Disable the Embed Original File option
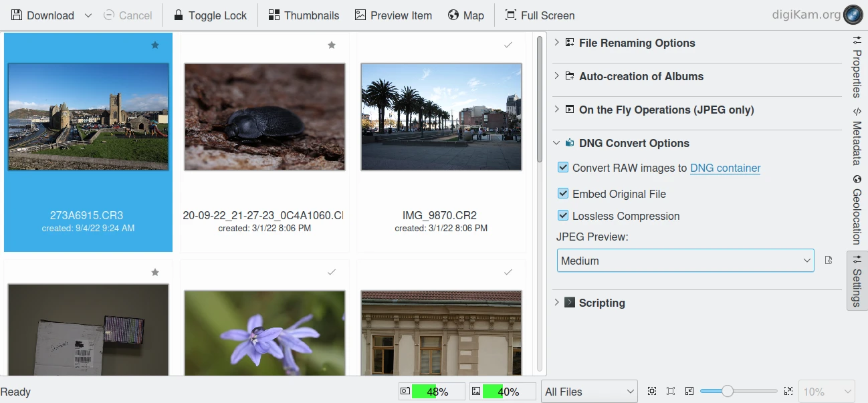Screen dimensions: 868x403 tap(563, 194)
